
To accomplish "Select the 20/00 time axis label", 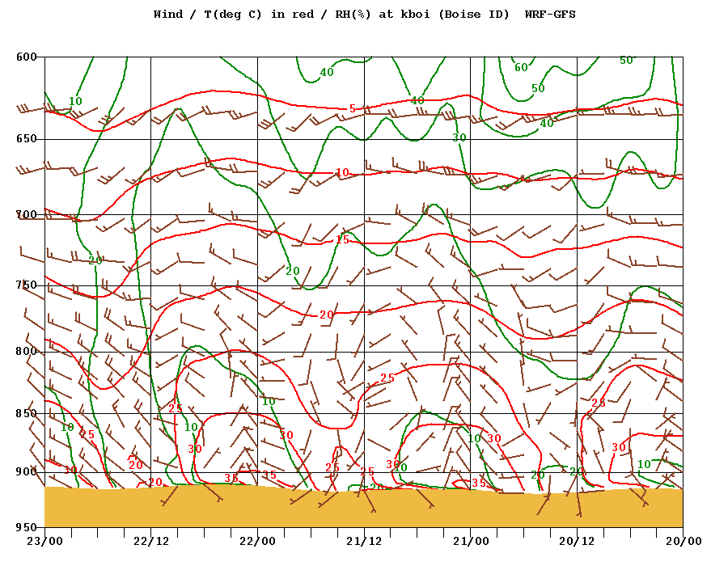I will [684, 542].
